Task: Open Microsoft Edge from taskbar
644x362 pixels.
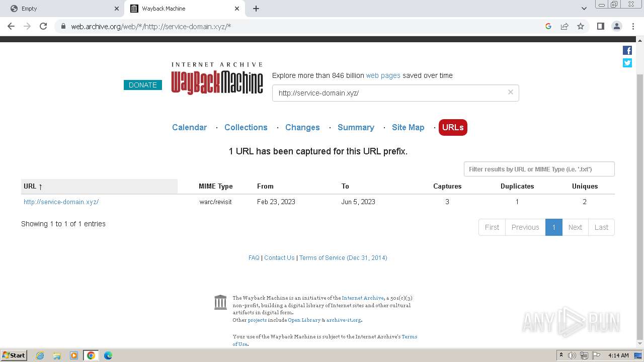Action: tap(108, 355)
